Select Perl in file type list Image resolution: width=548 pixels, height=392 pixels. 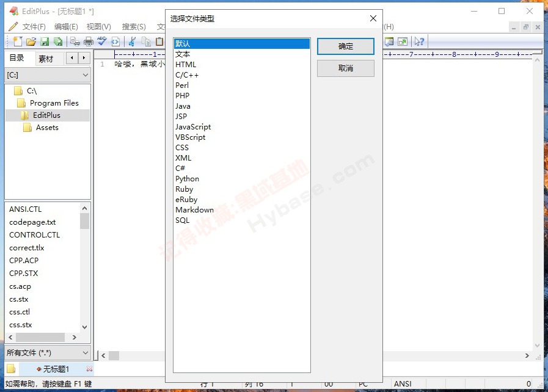click(x=241, y=85)
